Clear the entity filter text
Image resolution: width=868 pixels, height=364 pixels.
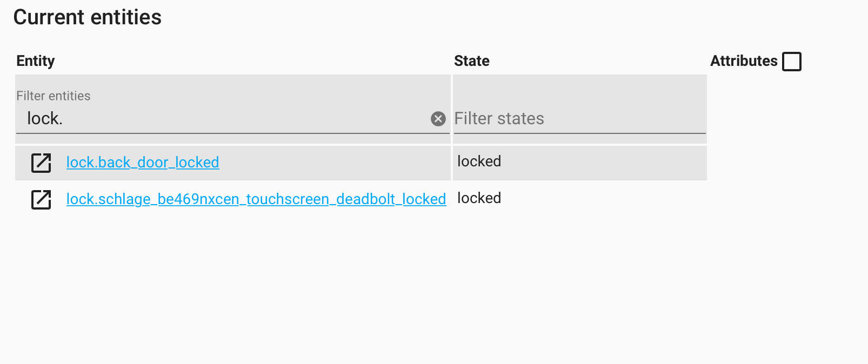pos(438,119)
